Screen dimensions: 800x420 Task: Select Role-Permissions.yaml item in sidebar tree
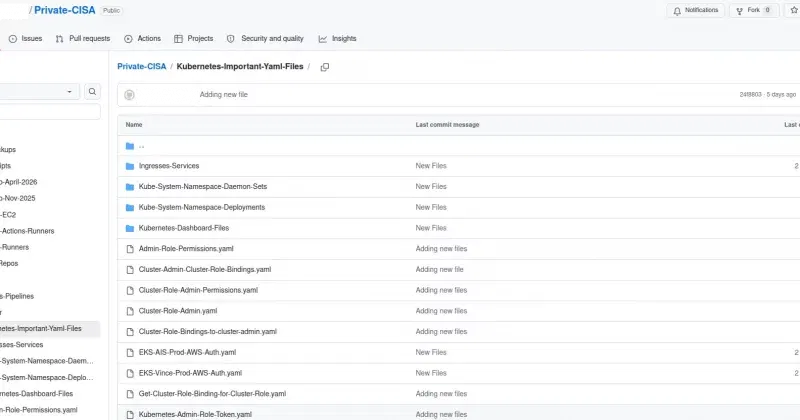(39, 410)
